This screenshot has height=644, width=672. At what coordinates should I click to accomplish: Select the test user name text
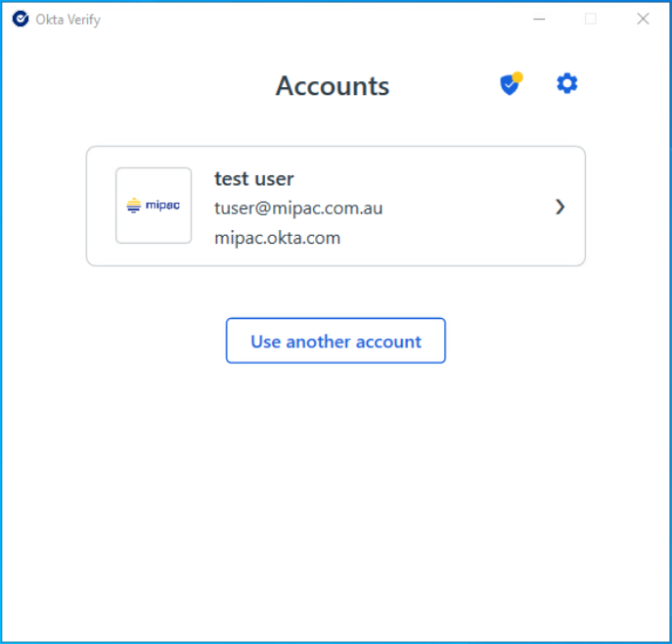point(254,179)
